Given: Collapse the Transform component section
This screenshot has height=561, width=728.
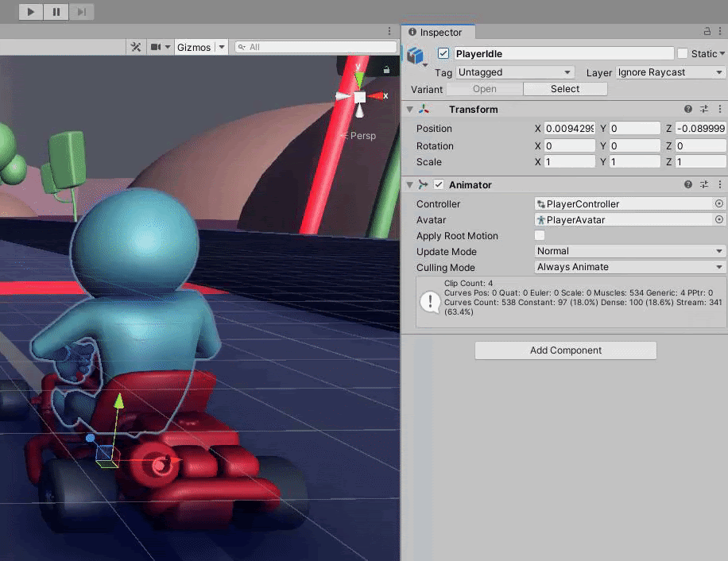Looking at the screenshot, I should point(410,110).
